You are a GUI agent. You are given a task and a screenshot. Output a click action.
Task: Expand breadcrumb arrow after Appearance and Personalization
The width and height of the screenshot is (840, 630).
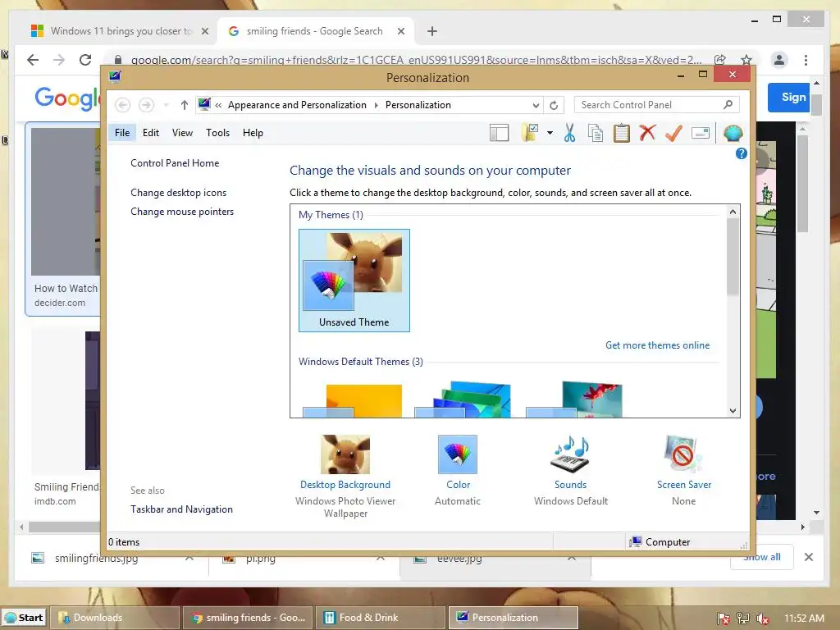click(376, 105)
